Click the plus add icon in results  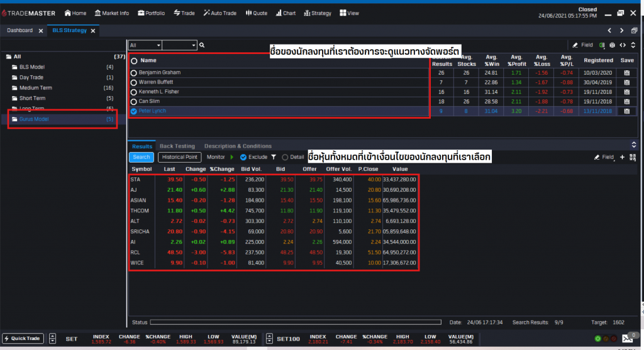622,157
